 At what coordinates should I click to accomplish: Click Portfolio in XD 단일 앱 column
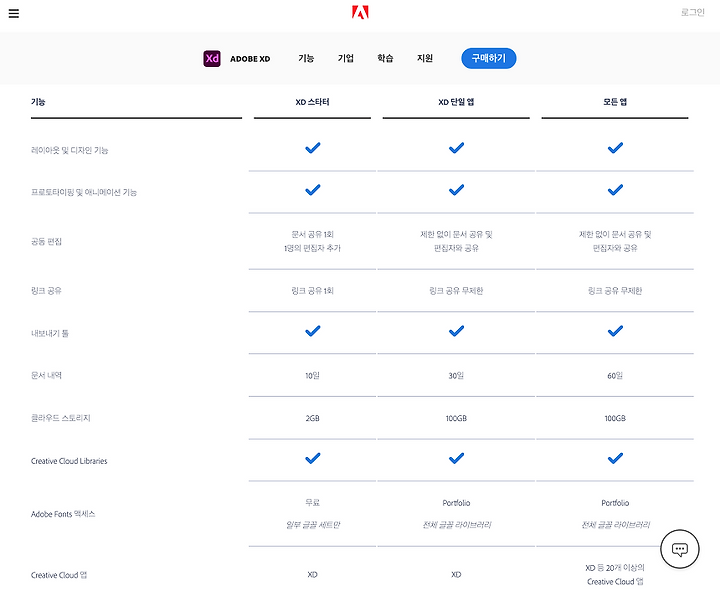[456, 503]
